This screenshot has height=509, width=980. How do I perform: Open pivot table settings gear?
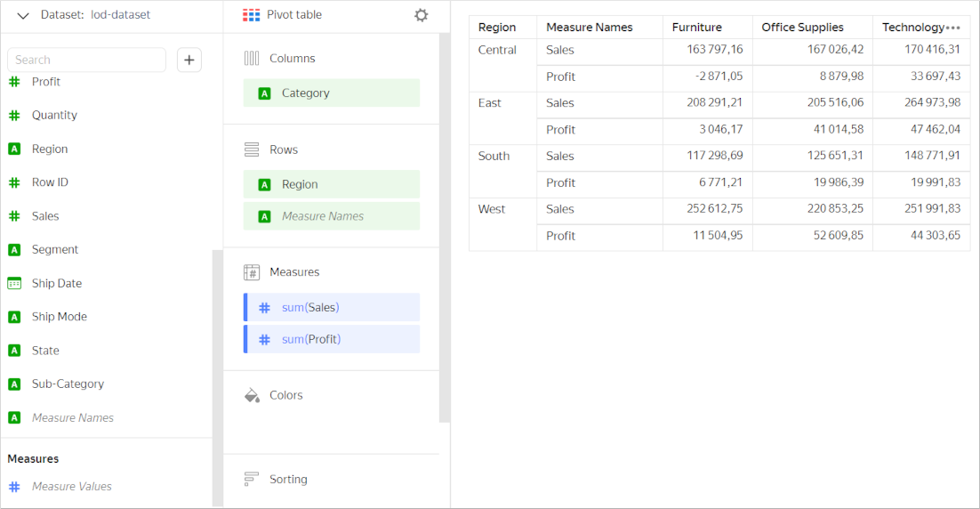(421, 15)
